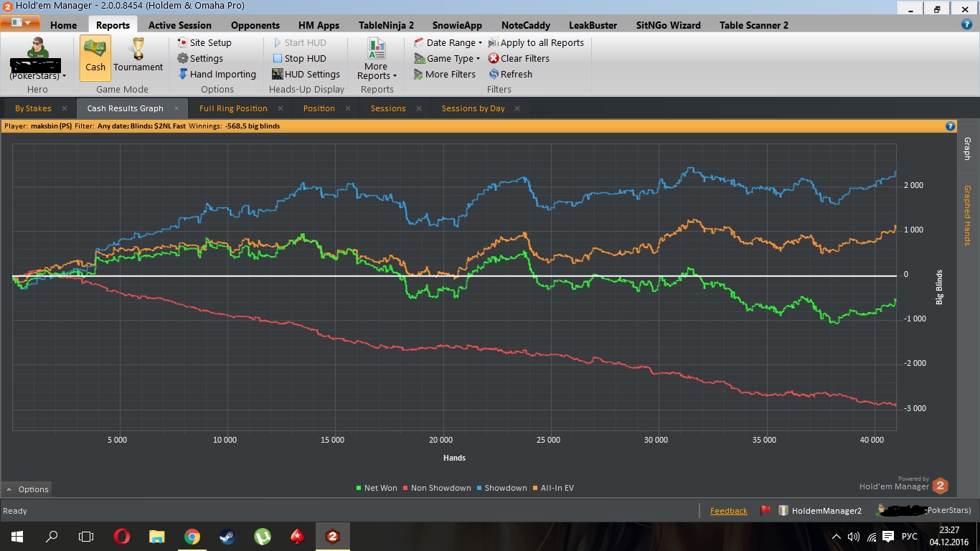The width and height of the screenshot is (980, 551).
Task: Open Windows Search from the taskbar
Action: tap(52, 536)
